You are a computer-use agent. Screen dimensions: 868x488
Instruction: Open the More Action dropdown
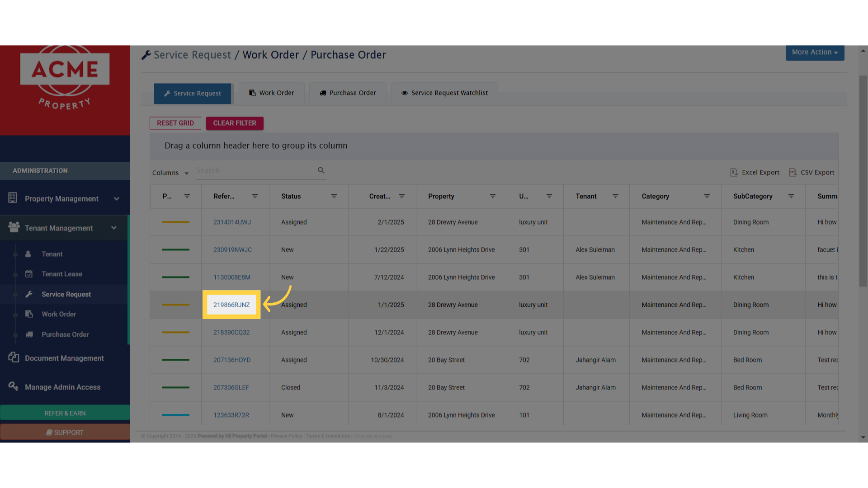click(x=814, y=52)
